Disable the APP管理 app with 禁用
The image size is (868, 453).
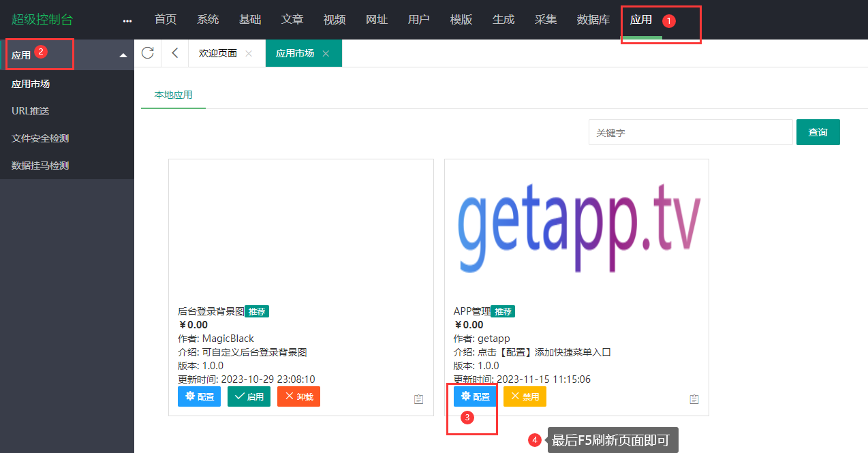pos(525,396)
